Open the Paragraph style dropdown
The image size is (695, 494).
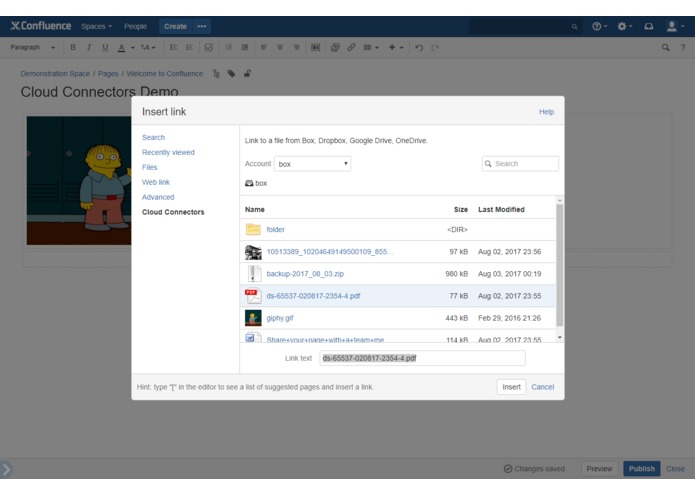coord(33,47)
